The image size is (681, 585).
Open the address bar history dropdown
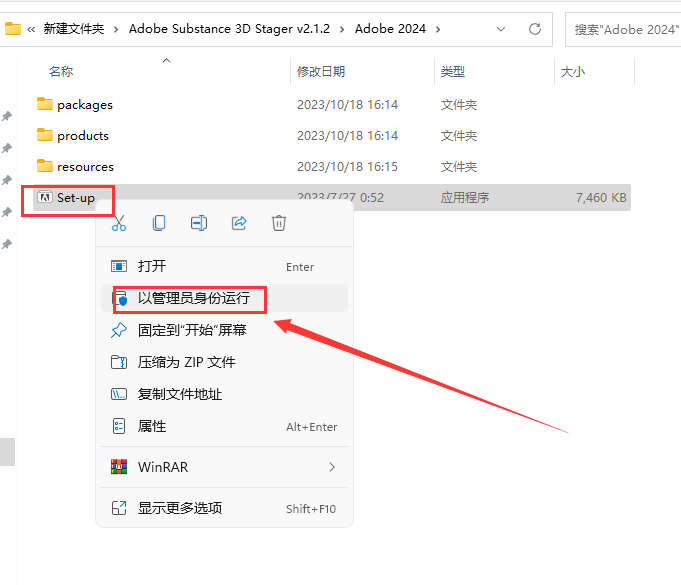501,29
